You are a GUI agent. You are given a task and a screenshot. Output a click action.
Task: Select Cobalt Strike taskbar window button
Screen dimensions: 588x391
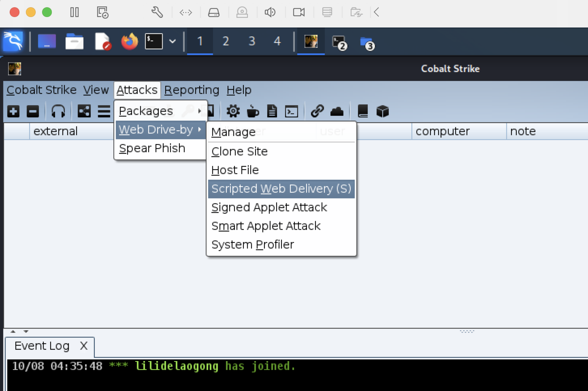[x=311, y=42]
